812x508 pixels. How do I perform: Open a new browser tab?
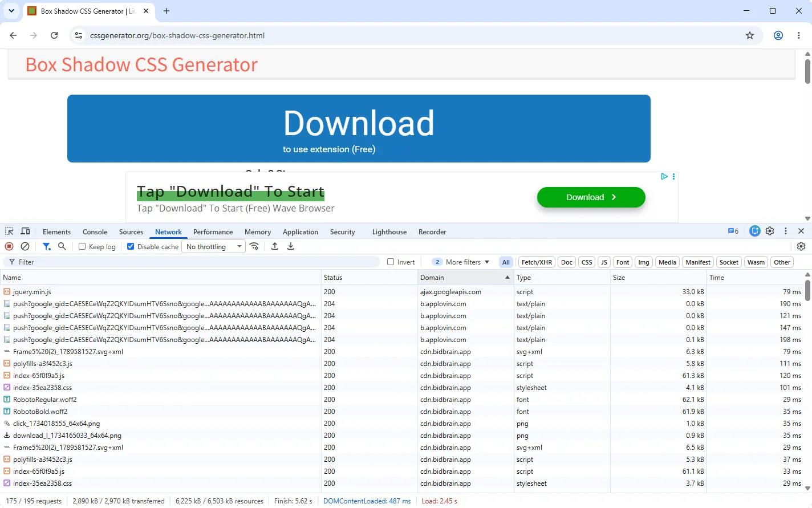click(167, 11)
